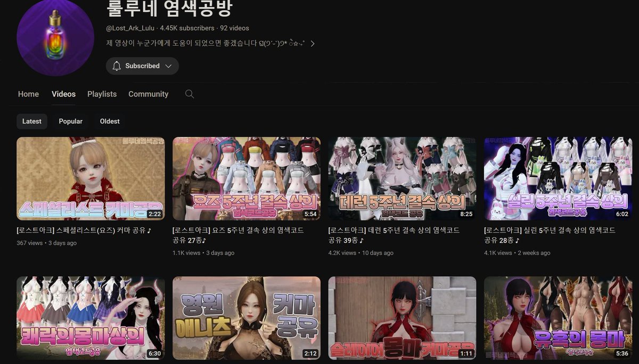Enable the Popular sort filter

[x=70, y=121]
